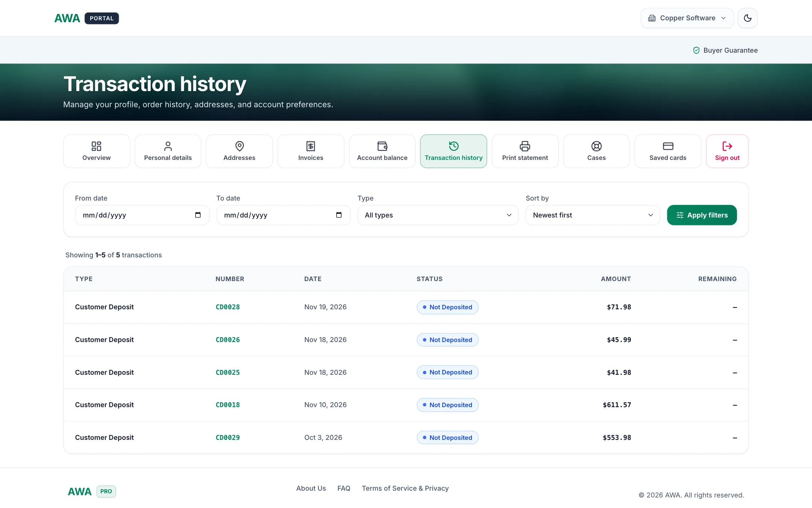This screenshot has height=508, width=812.
Task: Click the To date input field
Action: (x=283, y=215)
